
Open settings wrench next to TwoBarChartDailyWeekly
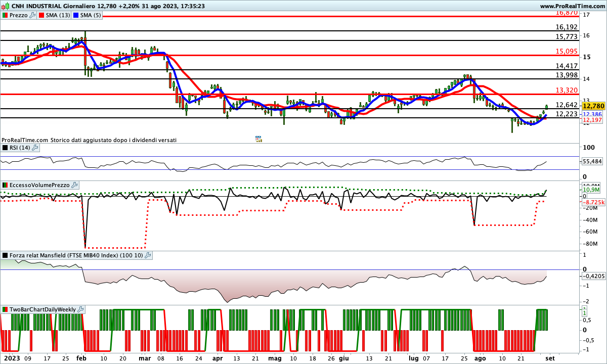pos(81,309)
